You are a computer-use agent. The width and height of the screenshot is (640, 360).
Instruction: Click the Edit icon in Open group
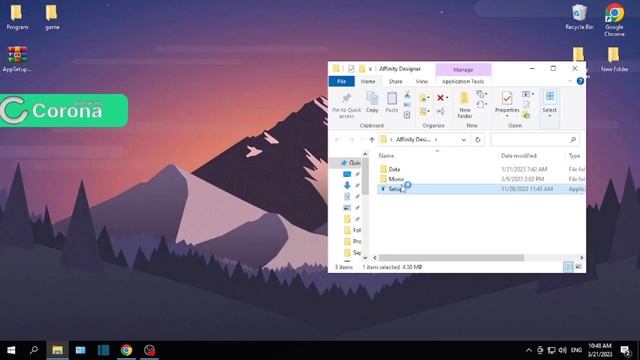[527, 105]
